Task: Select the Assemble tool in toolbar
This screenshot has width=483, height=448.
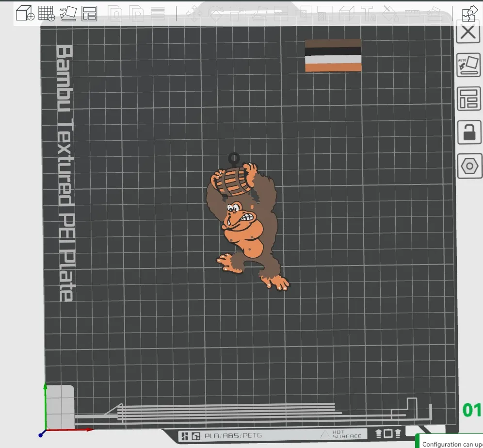Action: [x=435, y=14]
